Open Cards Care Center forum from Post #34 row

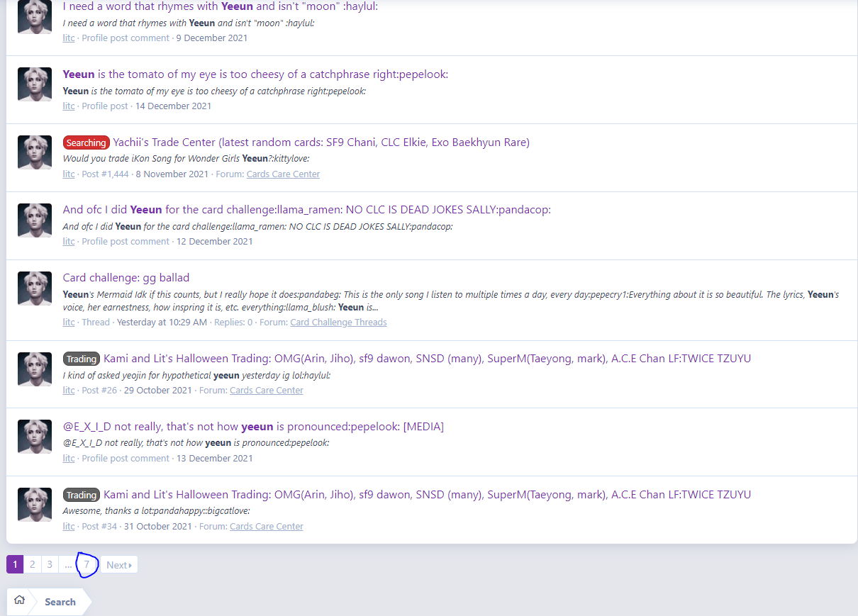[x=267, y=527]
